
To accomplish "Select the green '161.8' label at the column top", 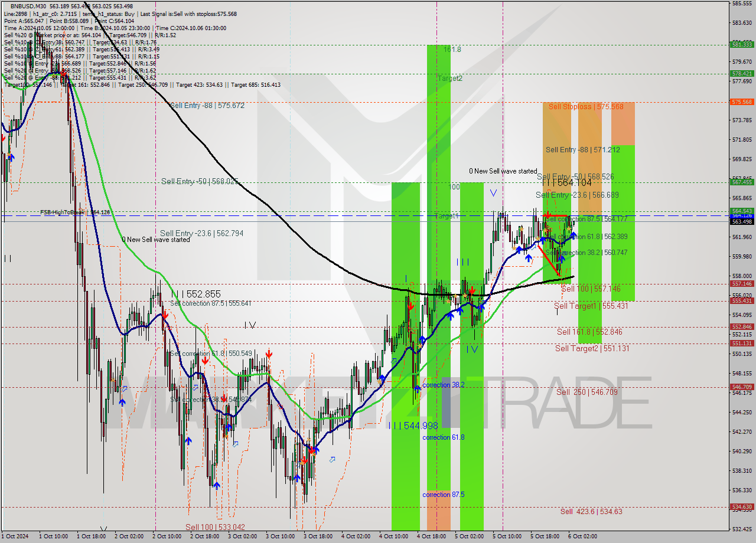I will [452, 50].
